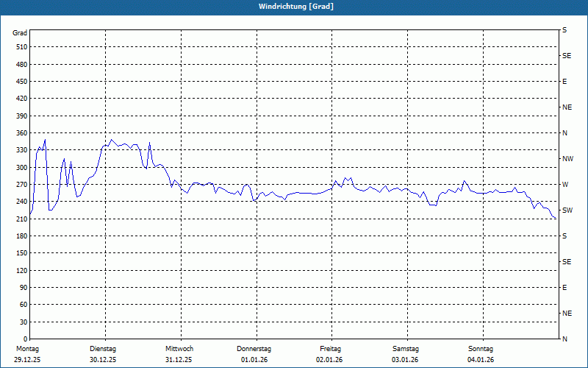The height and width of the screenshot is (368, 588).
Task: Pick the 390 degree axis label
Action: [x=22, y=116]
